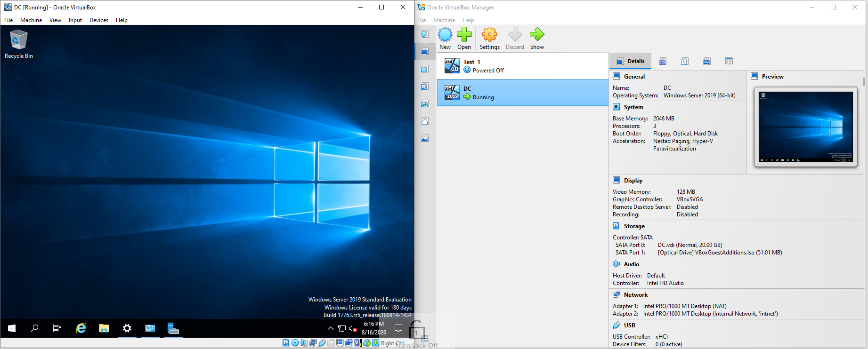Open Internet Explorer from guest taskbar
The width and height of the screenshot is (868, 349).
(81, 328)
